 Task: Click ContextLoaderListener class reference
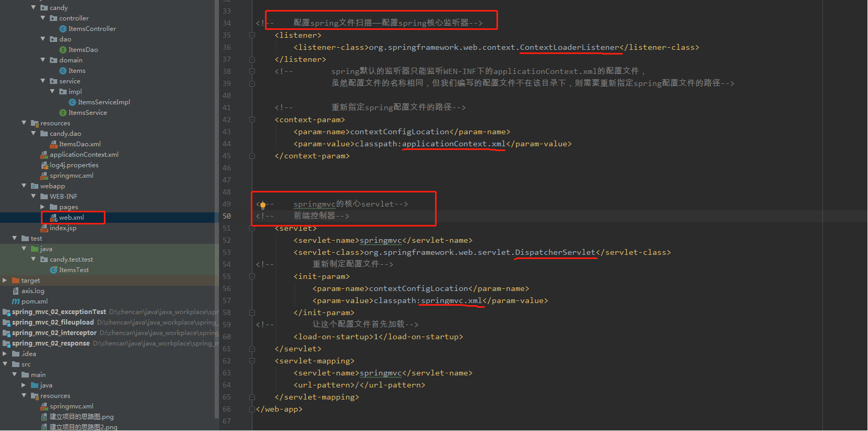(x=569, y=47)
